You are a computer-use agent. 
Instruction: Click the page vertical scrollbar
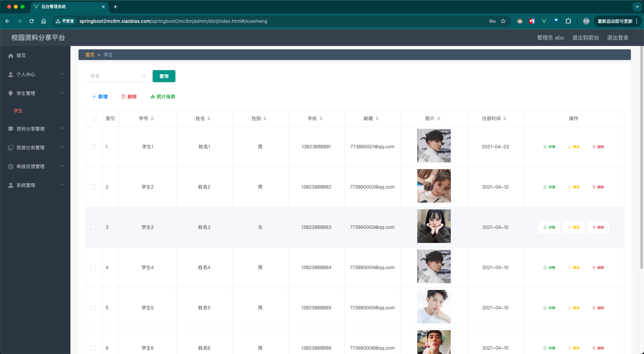641,158
